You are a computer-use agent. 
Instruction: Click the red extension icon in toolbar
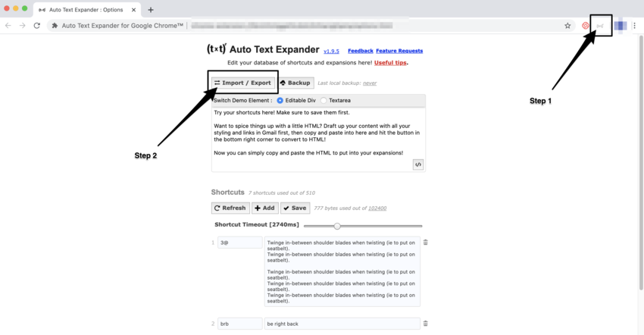tap(586, 26)
